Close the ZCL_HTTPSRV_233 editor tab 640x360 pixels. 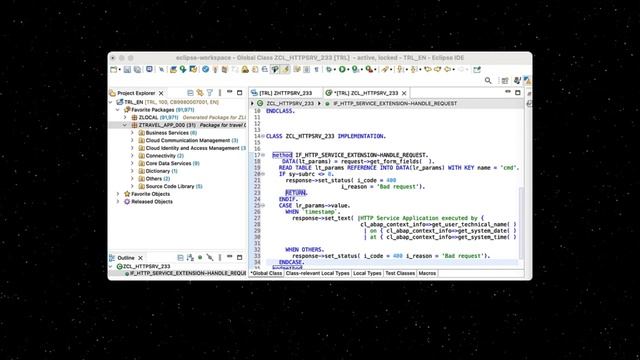(x=404, y=93)
